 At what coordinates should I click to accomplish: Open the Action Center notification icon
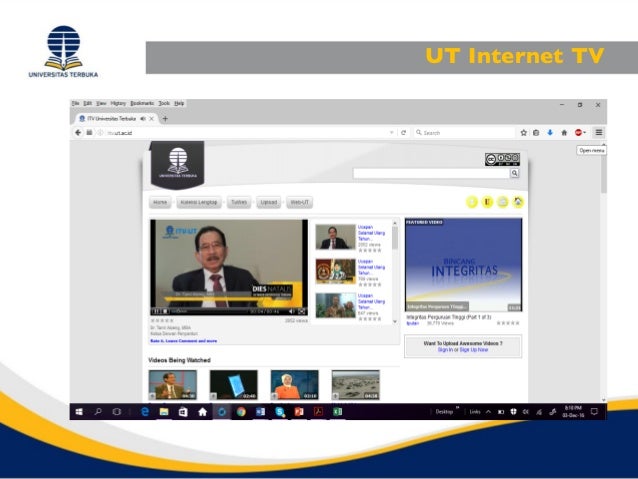point(594,412)
